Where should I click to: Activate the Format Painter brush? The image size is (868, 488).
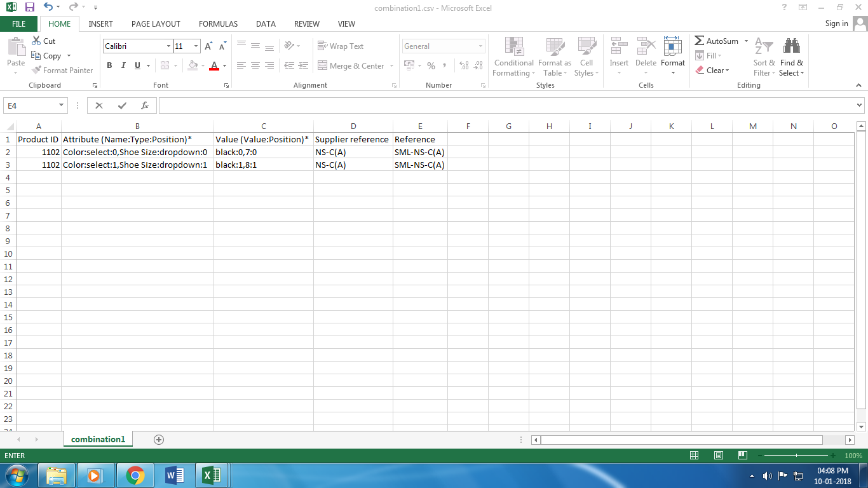tap(62, 71)
